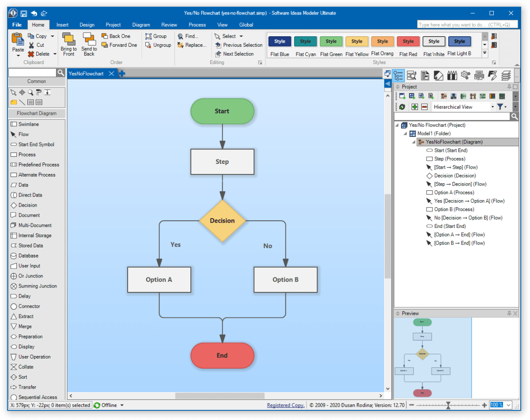The image size is (530, 420).
Task: Click the green plus icon in the Project panel
Action: point(415,106)
